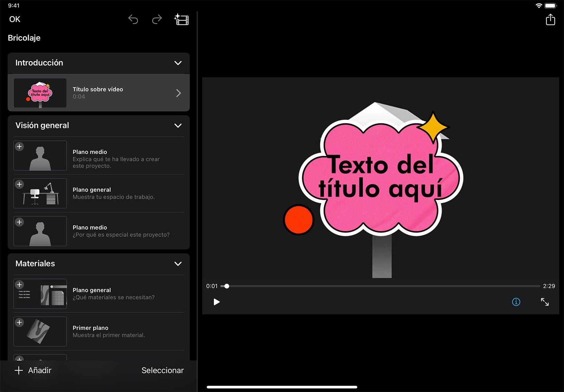Tap '¿Qué materiales se necesitan?' text
The height and width of the screenshot is (392, 564).
(114, 297)
